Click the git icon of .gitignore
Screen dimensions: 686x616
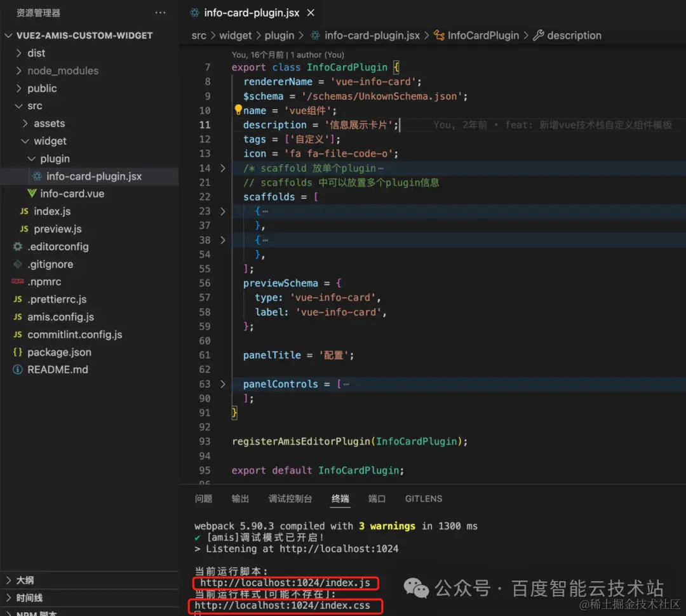pos(18,264)
